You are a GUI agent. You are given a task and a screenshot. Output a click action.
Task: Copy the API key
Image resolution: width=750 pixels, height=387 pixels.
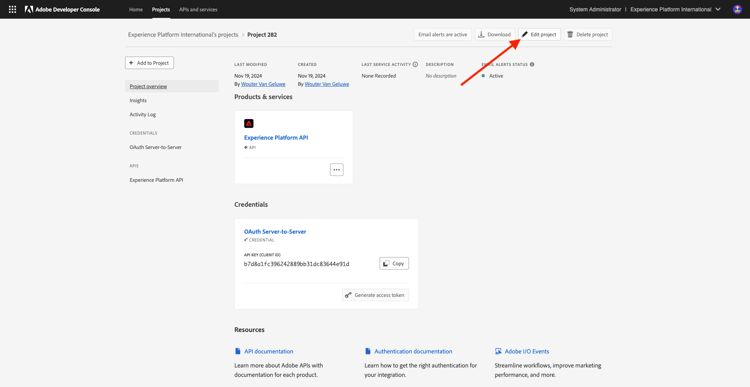tap(394, 263)
